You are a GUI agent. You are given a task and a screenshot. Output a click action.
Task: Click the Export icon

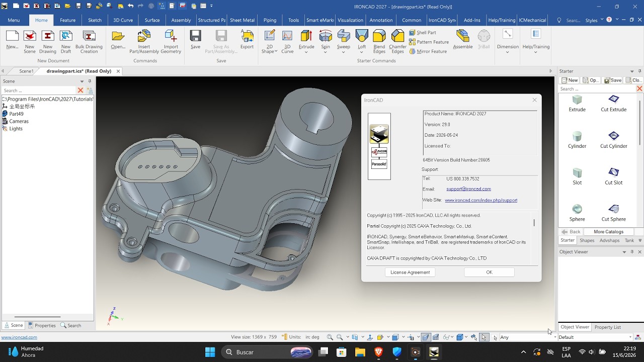[x=247, y=36]
